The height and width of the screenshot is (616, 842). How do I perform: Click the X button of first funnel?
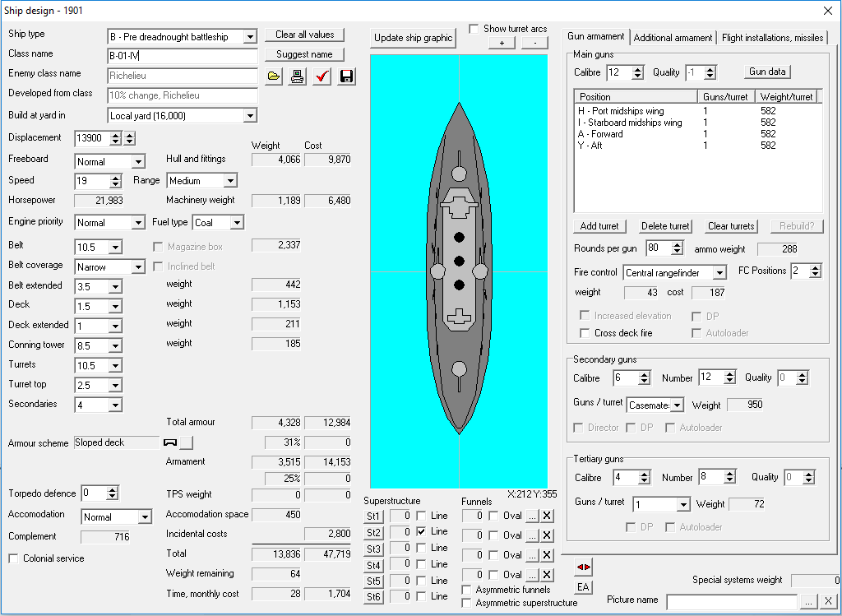tap(548, 516)
